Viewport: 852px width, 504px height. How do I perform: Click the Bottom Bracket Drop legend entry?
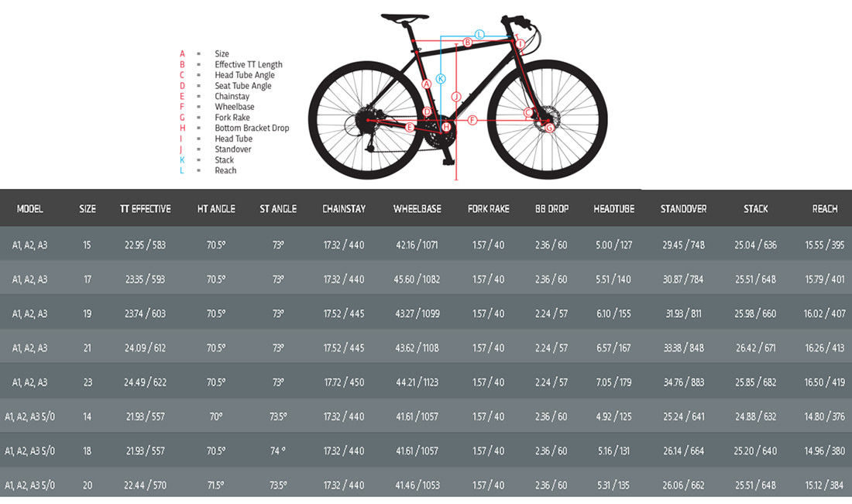(252, 128)
